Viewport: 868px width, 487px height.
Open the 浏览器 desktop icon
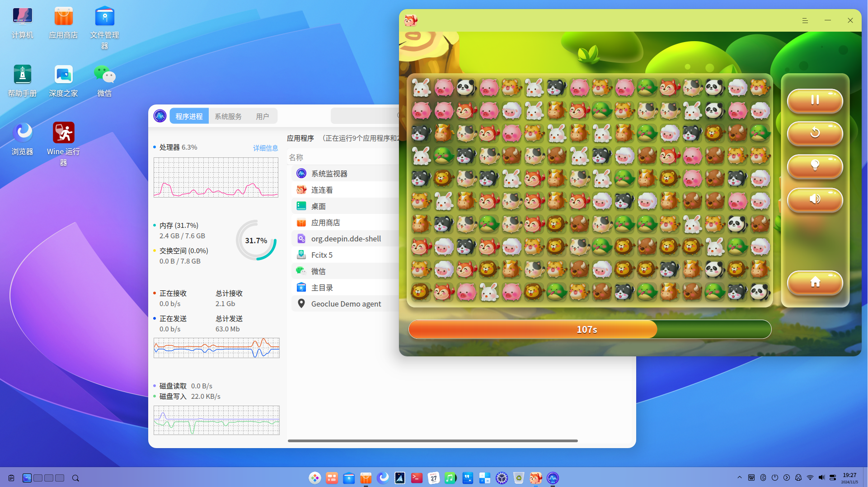(22, 140)
